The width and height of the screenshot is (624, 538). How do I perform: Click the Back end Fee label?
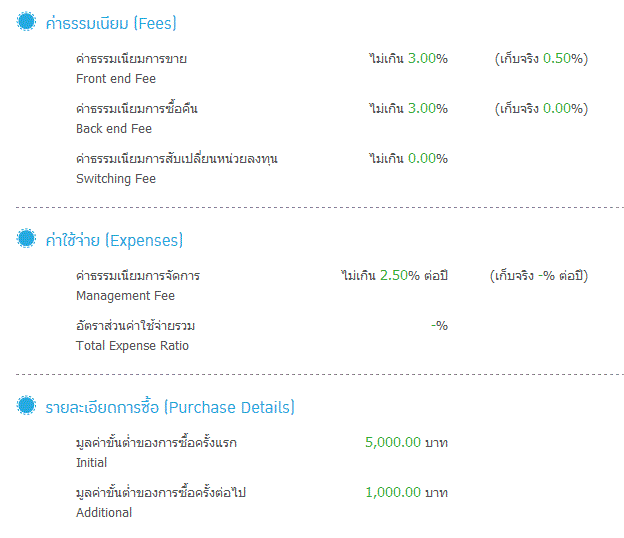pos(114,129)
